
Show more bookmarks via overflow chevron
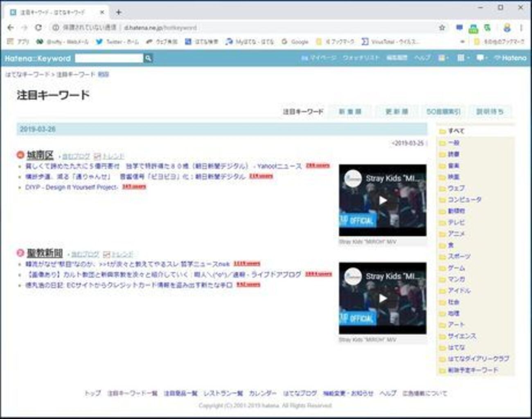coord(462,42)
